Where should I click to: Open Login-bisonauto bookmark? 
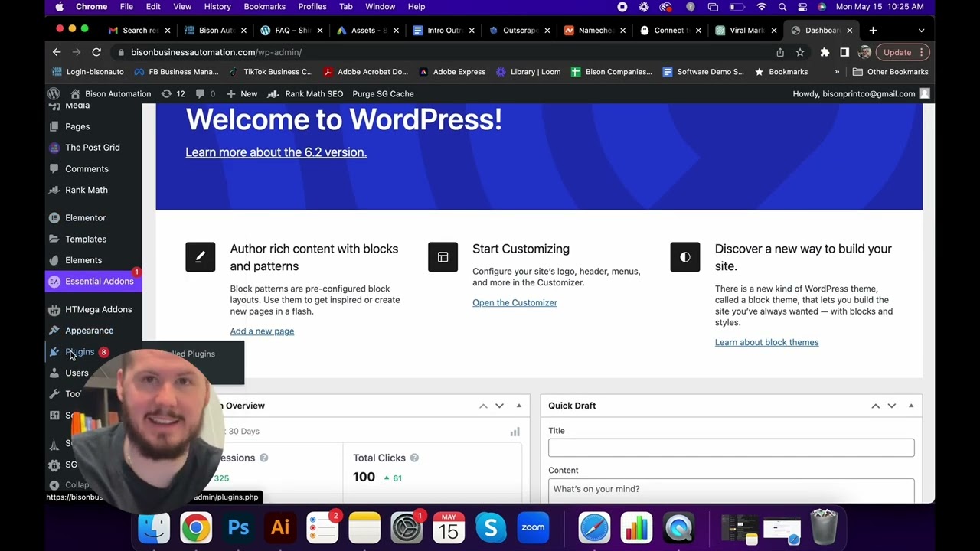point(87,72)
